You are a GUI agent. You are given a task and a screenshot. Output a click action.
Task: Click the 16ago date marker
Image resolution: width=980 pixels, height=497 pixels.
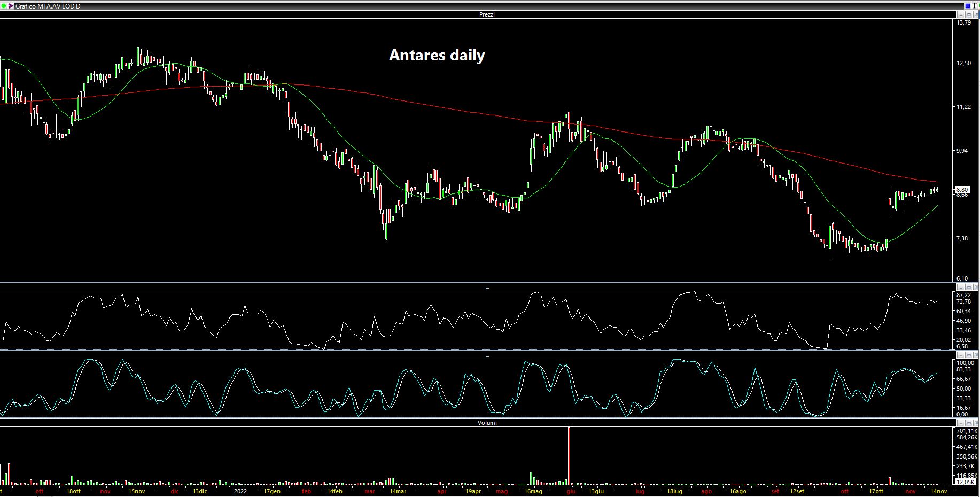click(x=737, y=491)
